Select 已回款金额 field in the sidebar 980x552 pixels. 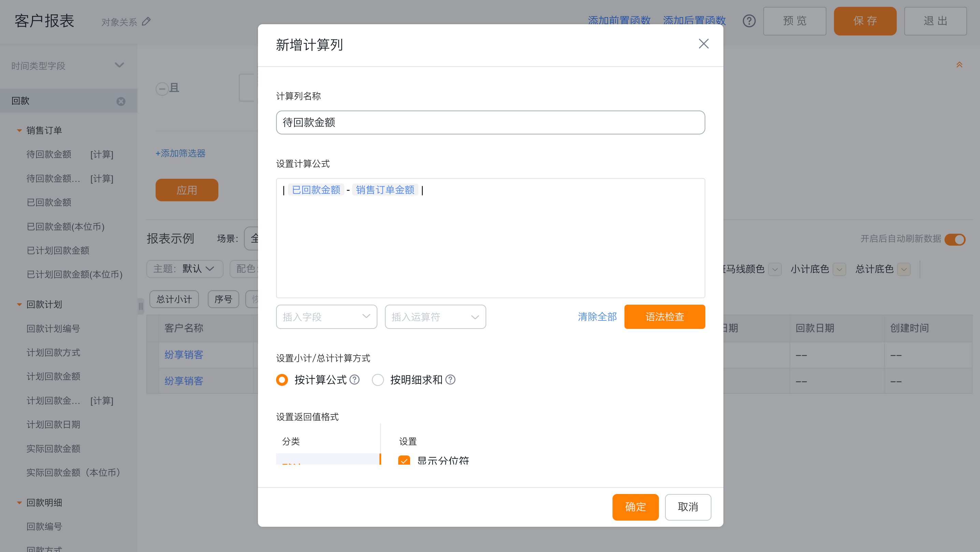49,202
